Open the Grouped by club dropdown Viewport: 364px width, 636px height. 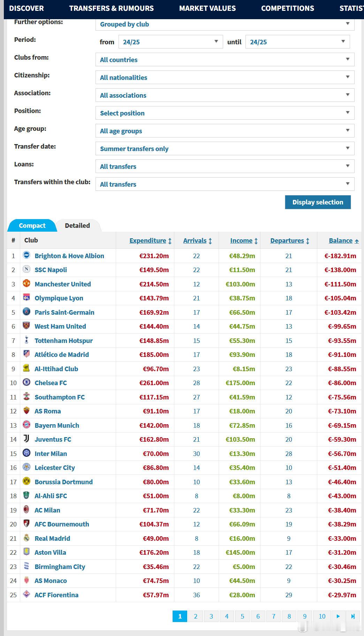(225, 24)
